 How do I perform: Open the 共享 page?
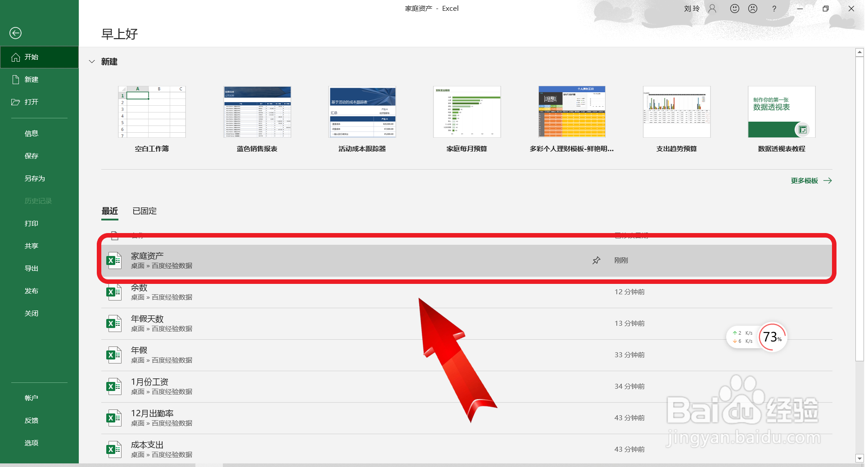tap(39, 246)
